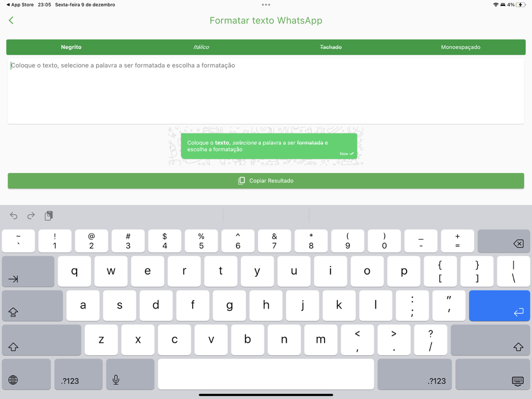Start dictation with microphone key
The height and width of the screenshot is (399, 532).
click(x=130, y=374)
